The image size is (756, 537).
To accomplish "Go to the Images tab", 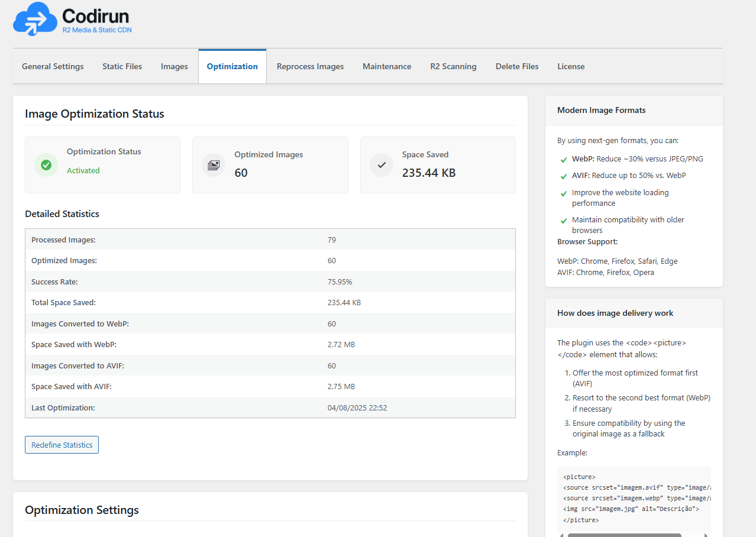I will [x=174, y=66].
